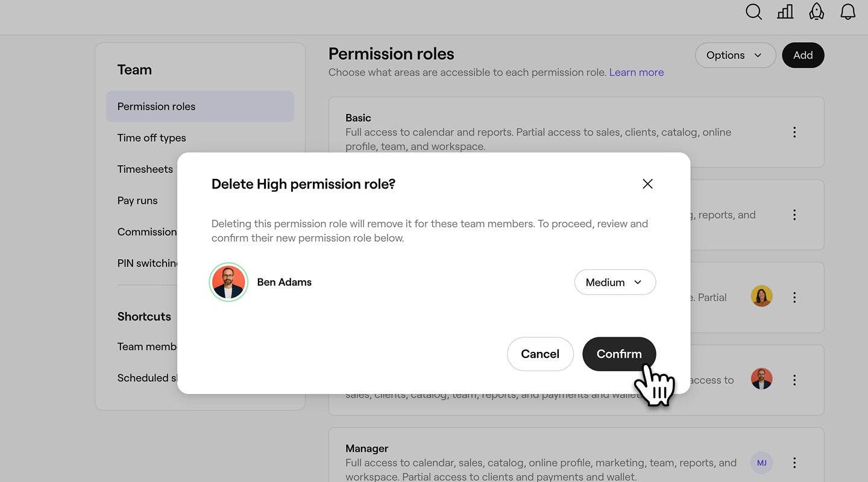Cancel the role deletion
The width and height of the screenshot is (868, 482).
(540, 354)
